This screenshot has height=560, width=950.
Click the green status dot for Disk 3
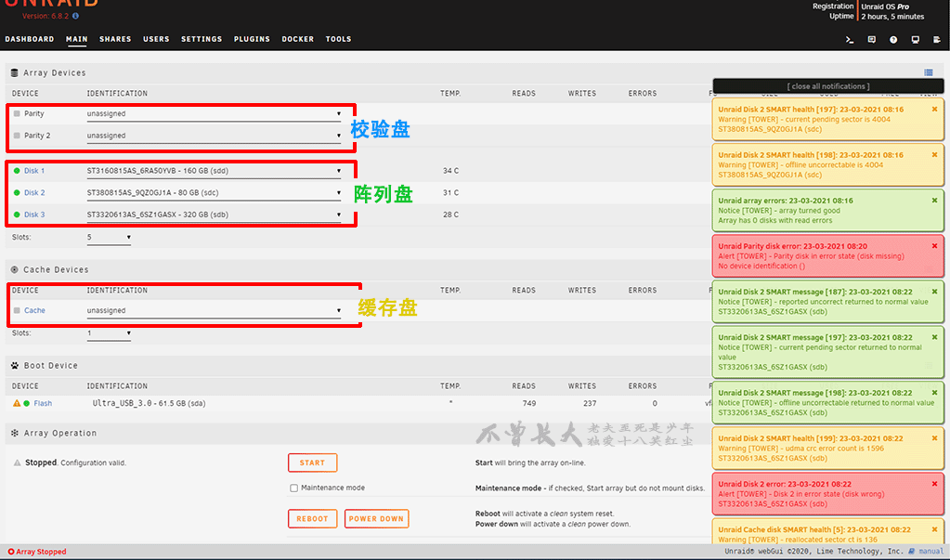pyautogui.click(x=17, y=215)
